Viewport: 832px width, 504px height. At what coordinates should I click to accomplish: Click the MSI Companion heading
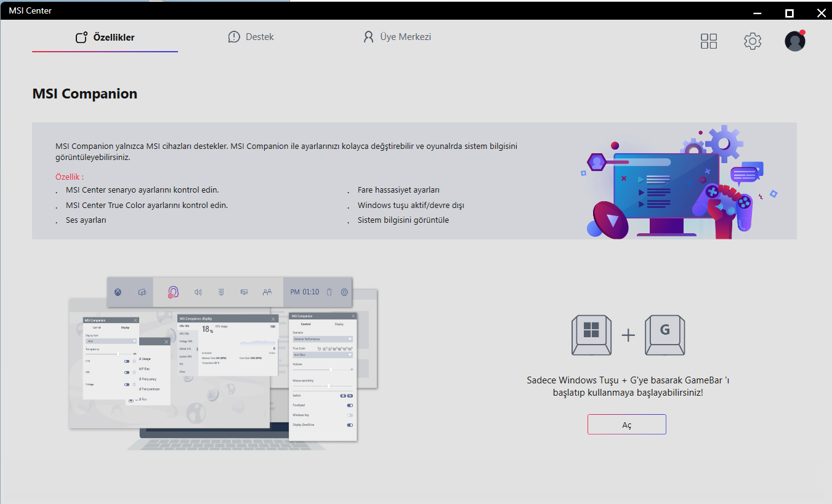click(84, 94)
